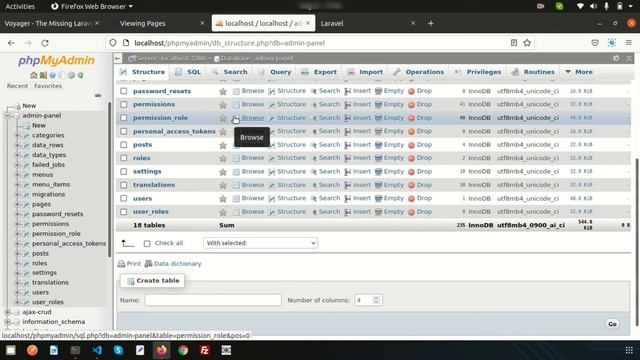Click Browse icon for user_roles row

tap(236, 212)
